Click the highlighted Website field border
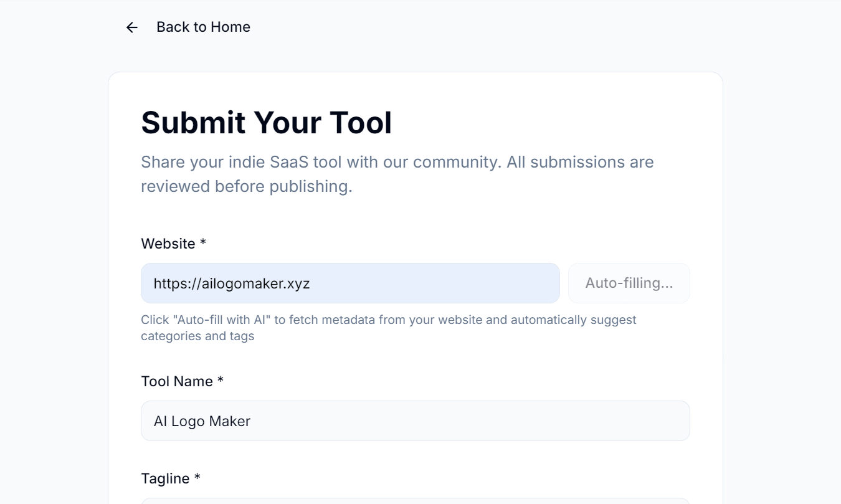Viewport: 841px width, 504px height. pyautogui.click(x=350, y=267)
